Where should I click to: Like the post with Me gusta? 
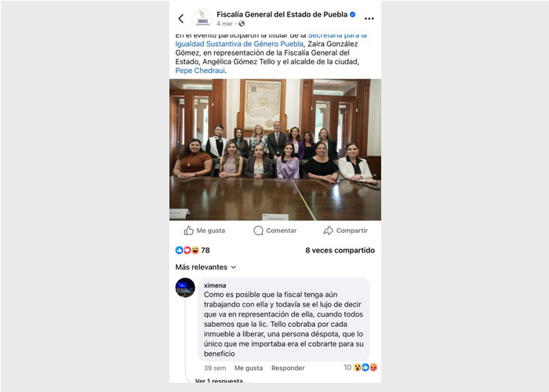coord(205,230)
